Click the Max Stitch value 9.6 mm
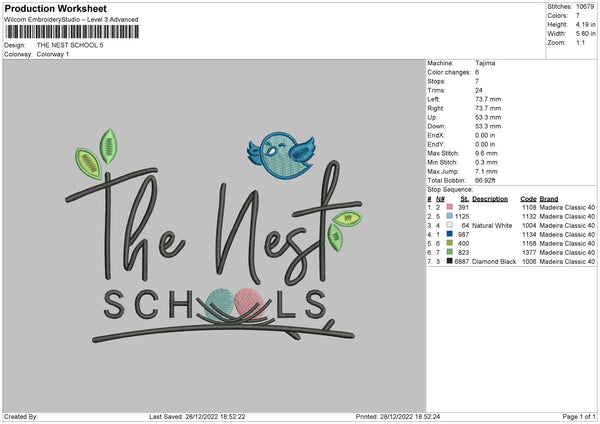This screenshot has height=424, width=600. pyautogui.click(x=486, y=153)
